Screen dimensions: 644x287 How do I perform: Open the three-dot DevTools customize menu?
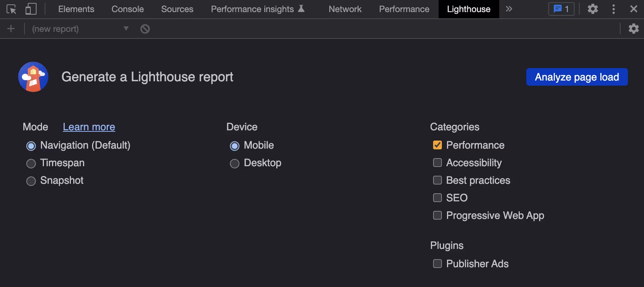(x=614, y=9)
